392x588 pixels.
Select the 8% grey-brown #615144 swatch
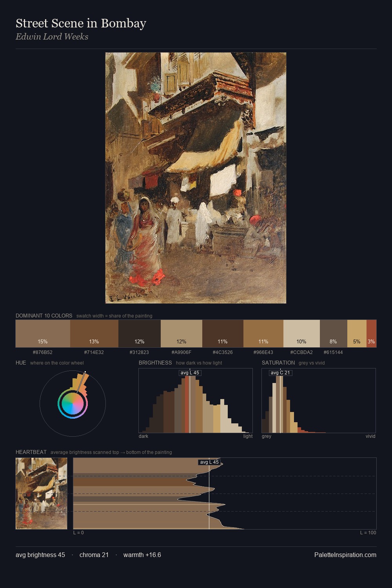click(334, 334)
